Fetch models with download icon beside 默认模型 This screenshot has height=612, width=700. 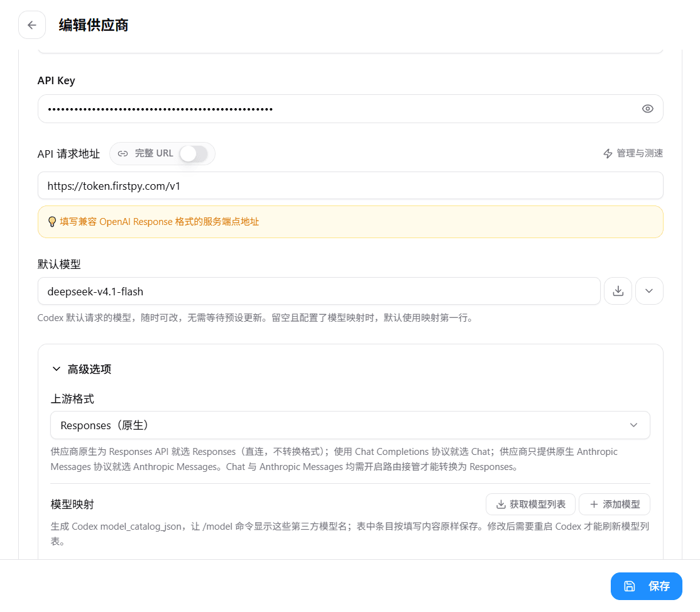618,291
